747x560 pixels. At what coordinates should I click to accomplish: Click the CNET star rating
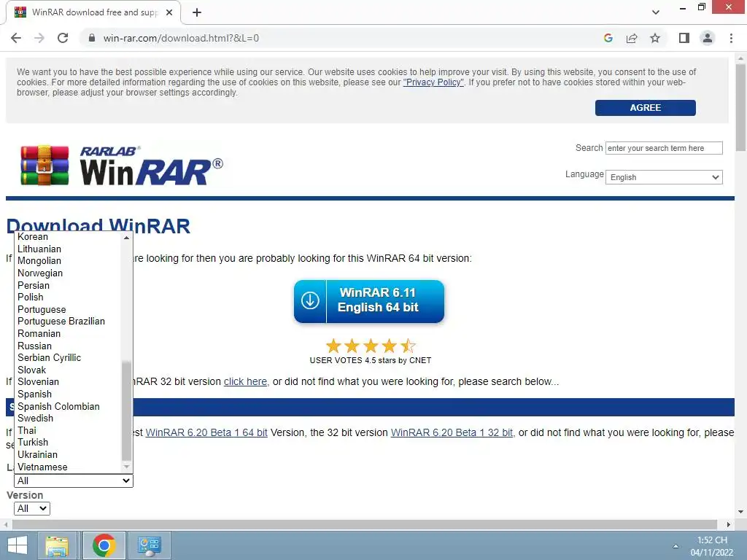pyautogui.click(x=370, y=345)
